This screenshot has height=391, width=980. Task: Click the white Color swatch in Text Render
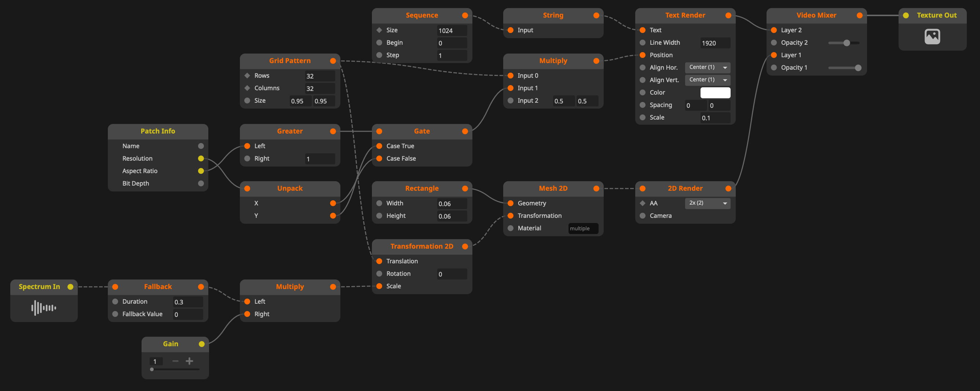[x=715, y=93]
